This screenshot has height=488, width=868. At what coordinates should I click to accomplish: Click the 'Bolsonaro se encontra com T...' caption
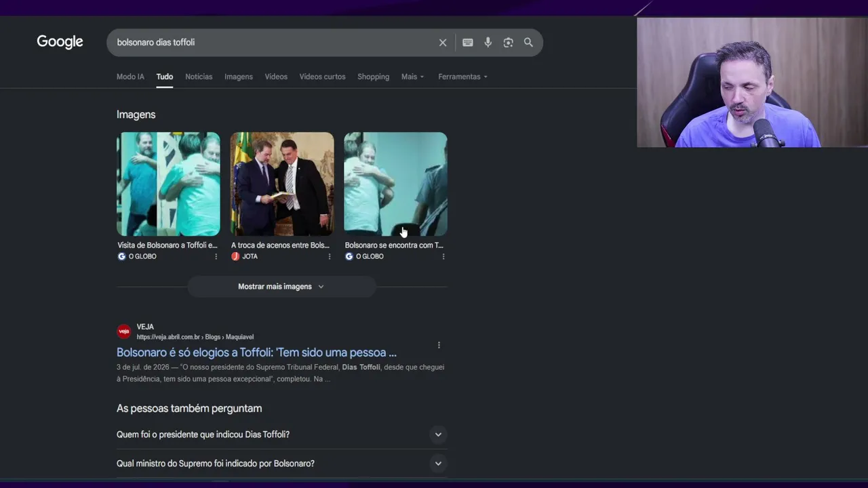pyautogui.click(x=394, y=245)
